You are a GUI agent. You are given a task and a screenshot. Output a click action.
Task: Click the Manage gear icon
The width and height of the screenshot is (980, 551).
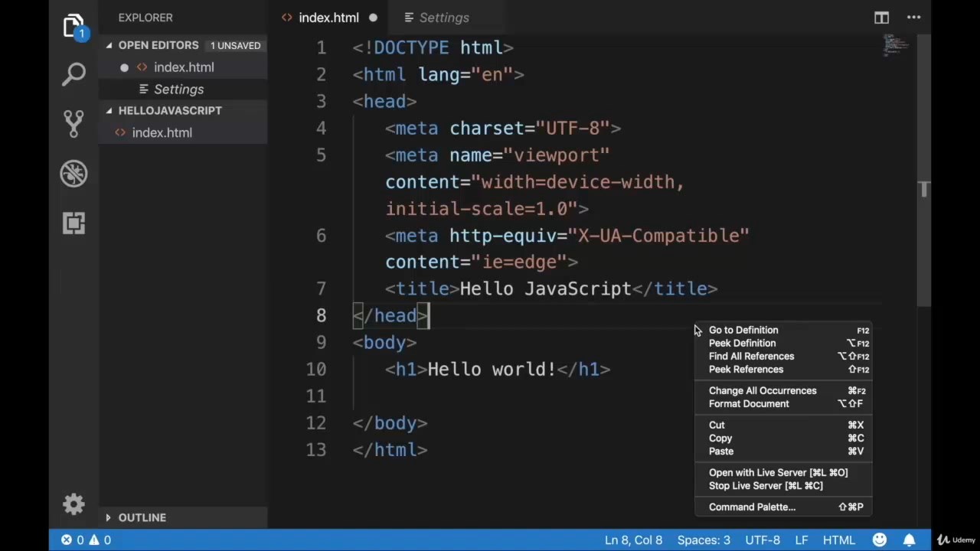point(73,504)
